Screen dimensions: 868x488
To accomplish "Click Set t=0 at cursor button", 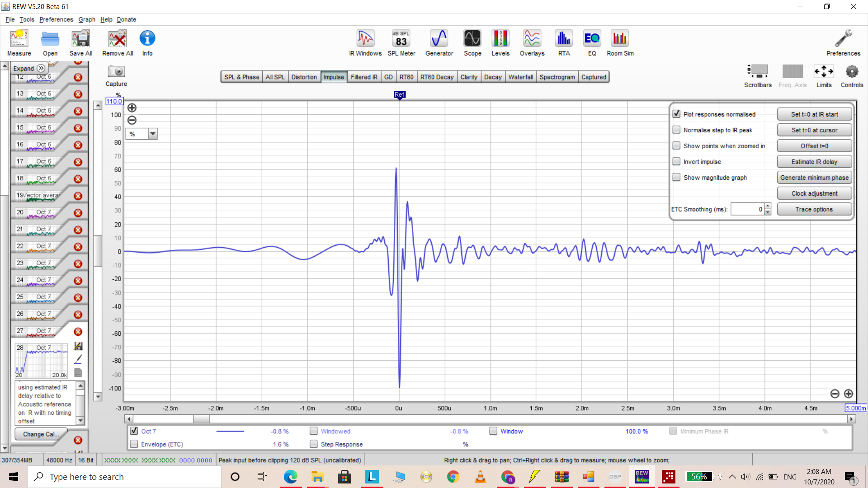I will [814, 130].
